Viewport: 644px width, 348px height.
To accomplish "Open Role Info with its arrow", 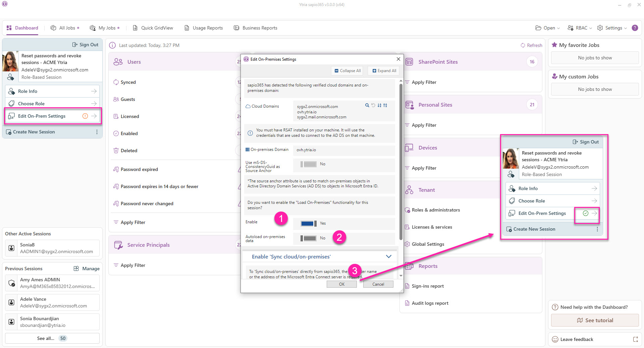I will pos(94,91).
